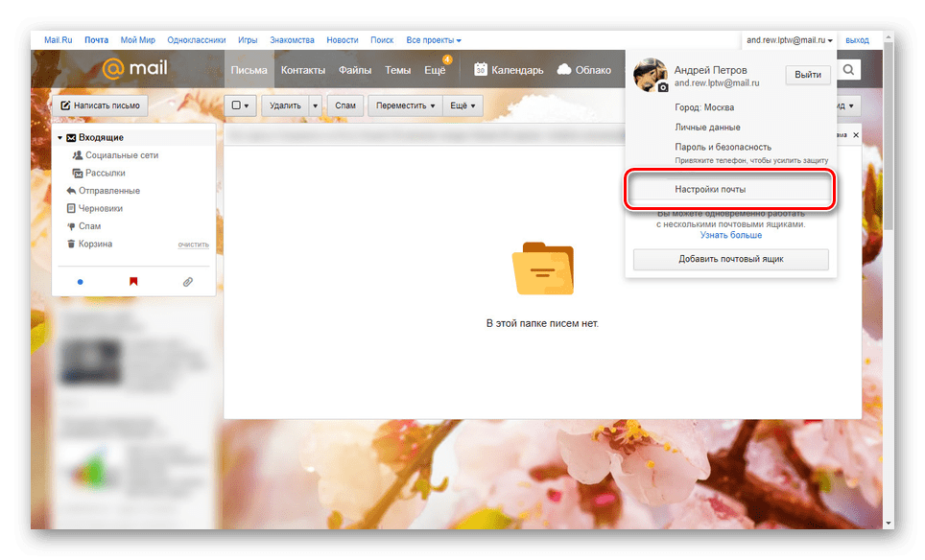Image resolution: width=925 pixels, height=560 pixels.
Task: Click the camera icon on avatar
Action: click(663, 87)
